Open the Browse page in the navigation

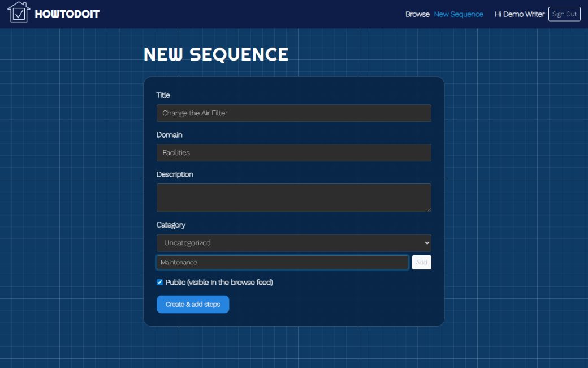tap(417, 14)
